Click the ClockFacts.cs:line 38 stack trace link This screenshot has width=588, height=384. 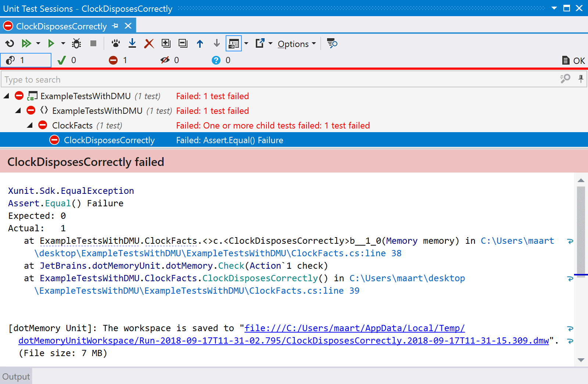pos(346,253)
